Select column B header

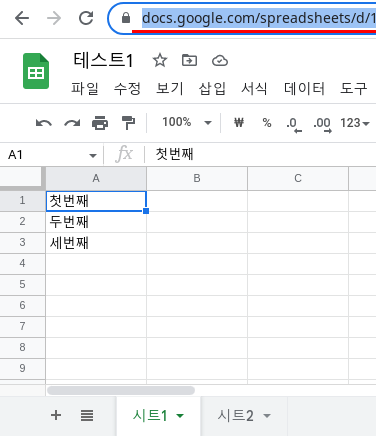[197, 179]
